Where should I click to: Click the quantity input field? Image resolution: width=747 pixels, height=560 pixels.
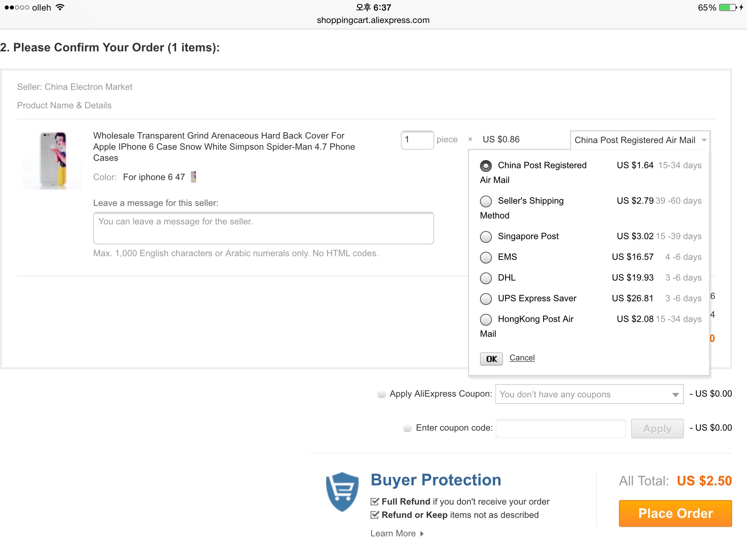coord(417,140)
